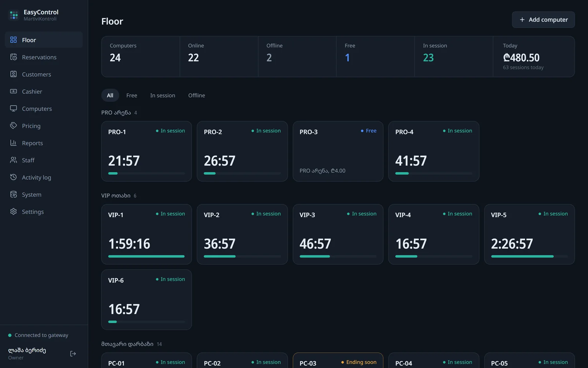Click the logout icon beside Owner
Viewport: 588px width, 368px height.
pos(73,354)
